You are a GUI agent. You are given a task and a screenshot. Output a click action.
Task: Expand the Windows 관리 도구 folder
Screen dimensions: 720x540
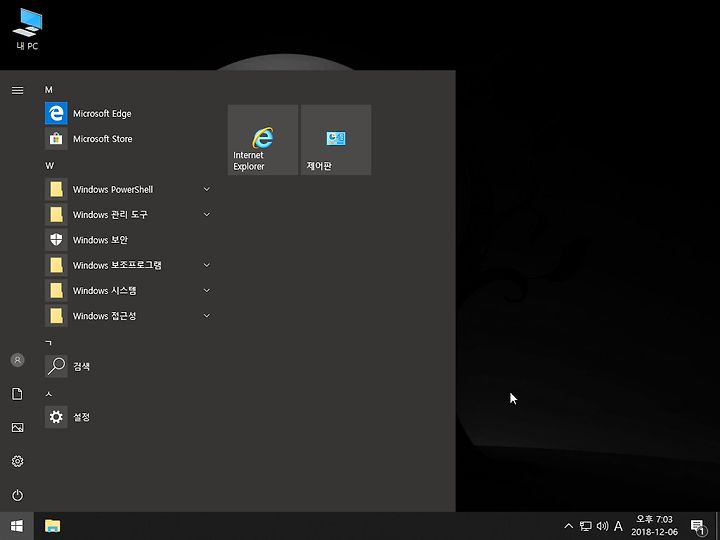[129, 214]
